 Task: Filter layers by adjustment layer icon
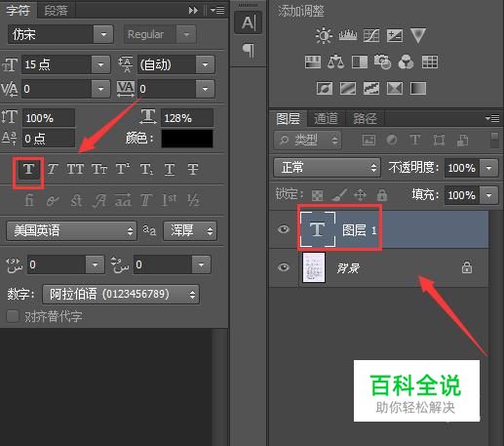click(392, 141)
